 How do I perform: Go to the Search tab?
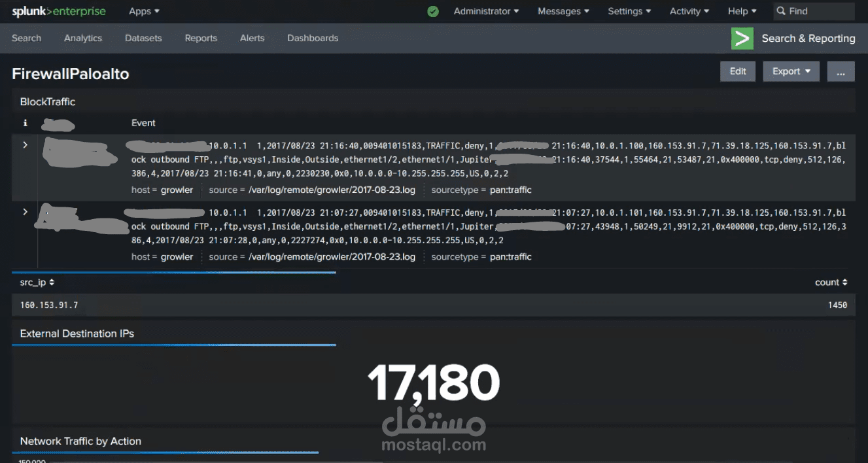(26, 38)
